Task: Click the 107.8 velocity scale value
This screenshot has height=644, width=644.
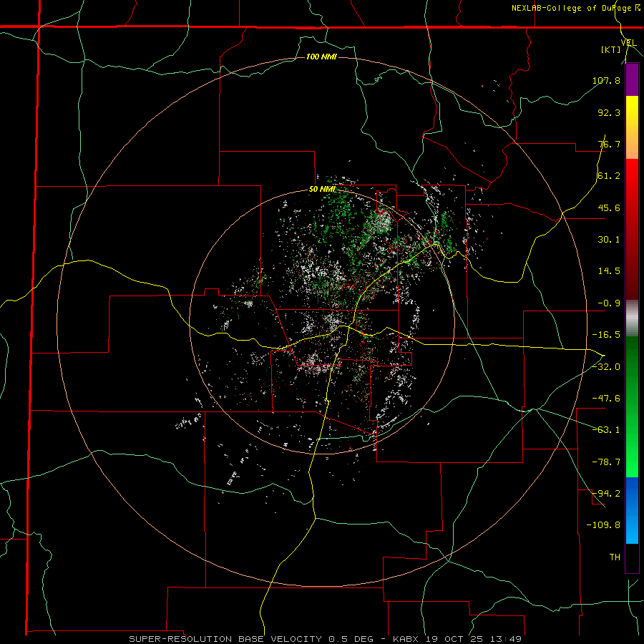Action: point(606,80)
